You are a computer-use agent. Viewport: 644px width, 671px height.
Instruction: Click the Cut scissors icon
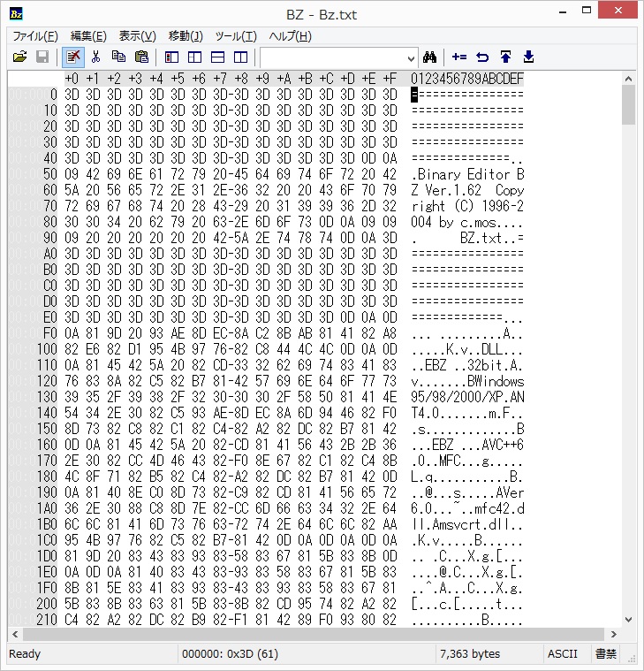(95, 57)
